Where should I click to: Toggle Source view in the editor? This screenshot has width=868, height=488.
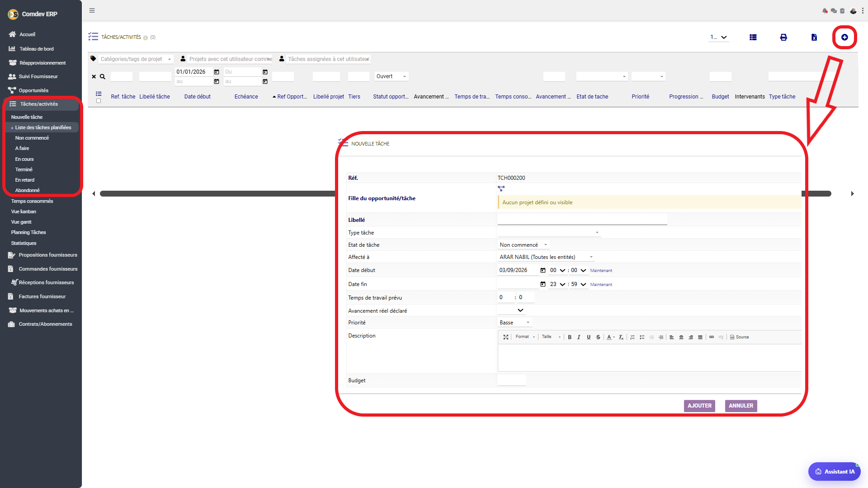[x=740, y=337]
